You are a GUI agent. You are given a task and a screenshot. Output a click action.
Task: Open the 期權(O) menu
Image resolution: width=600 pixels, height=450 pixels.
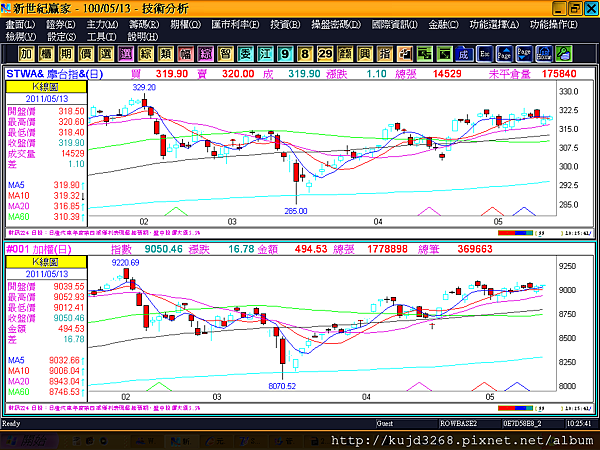click(x=186, y=24)
